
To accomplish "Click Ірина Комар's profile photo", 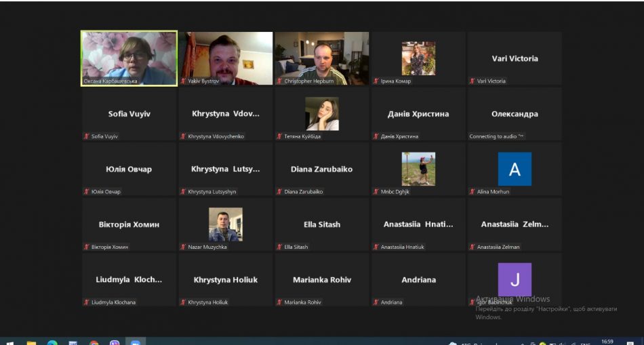I will click(418, 58).
